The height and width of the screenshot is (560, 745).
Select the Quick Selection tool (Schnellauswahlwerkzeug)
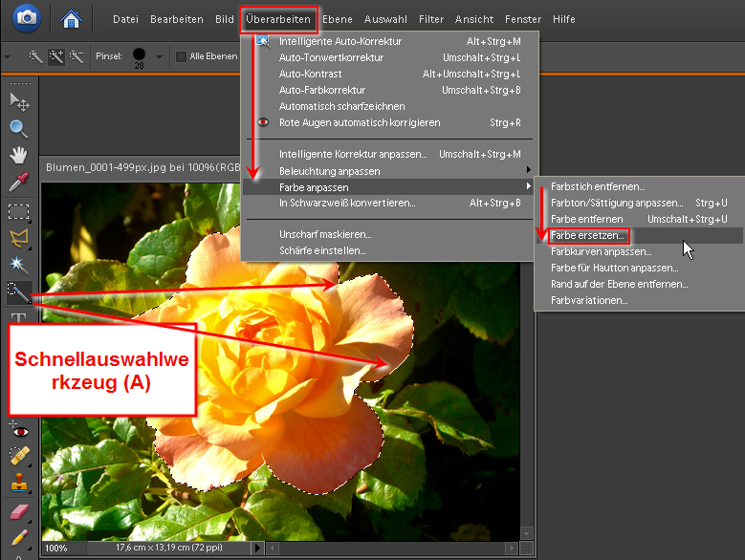(18, 291)
